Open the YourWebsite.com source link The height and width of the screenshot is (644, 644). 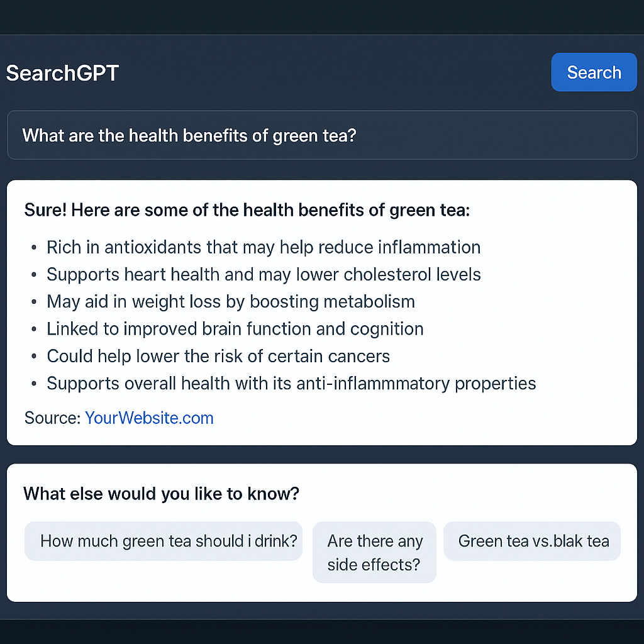[149, 418]
